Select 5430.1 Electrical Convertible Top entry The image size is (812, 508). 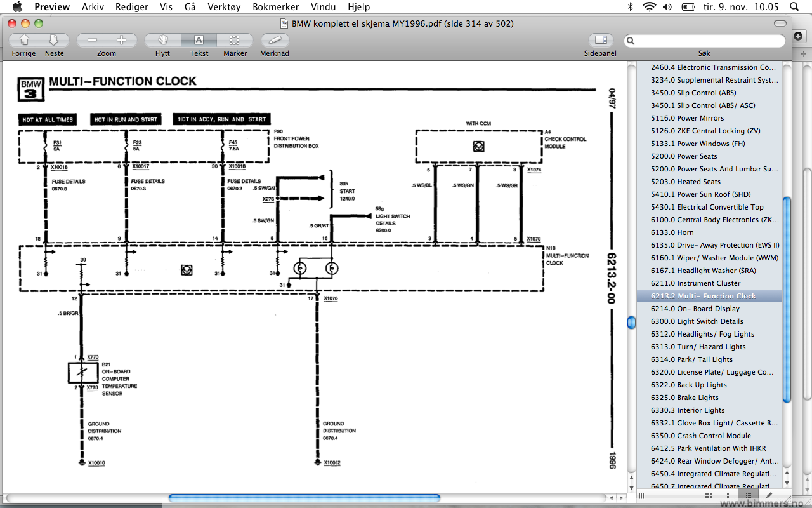pyautogui.click(x=709, y=207)
